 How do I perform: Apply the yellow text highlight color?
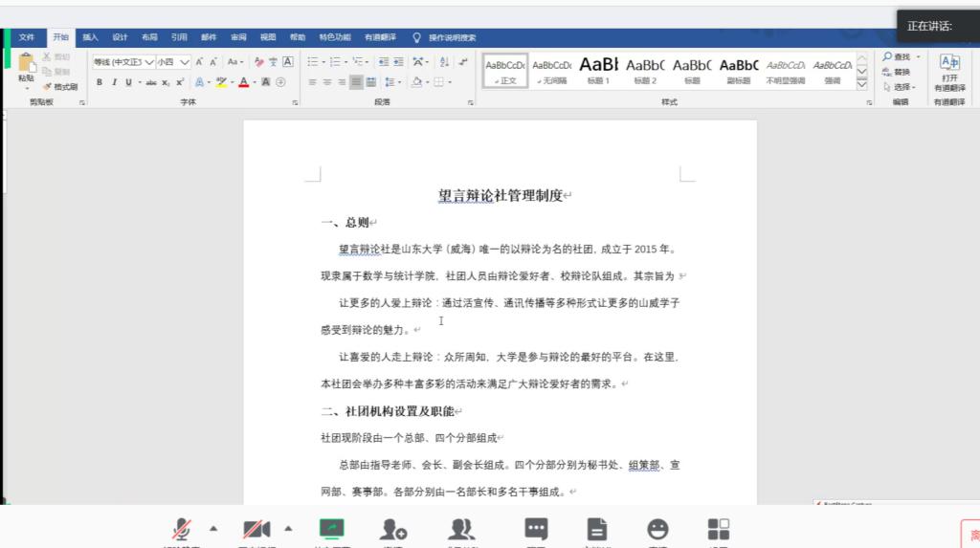point(221,82)
